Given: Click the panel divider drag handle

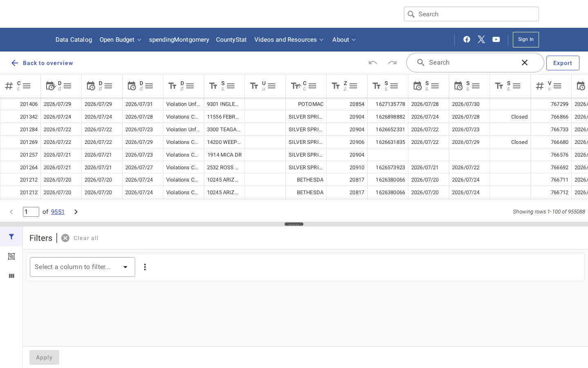Looking at the screenshot, I should pyautogui.click(x=294, y=224).
